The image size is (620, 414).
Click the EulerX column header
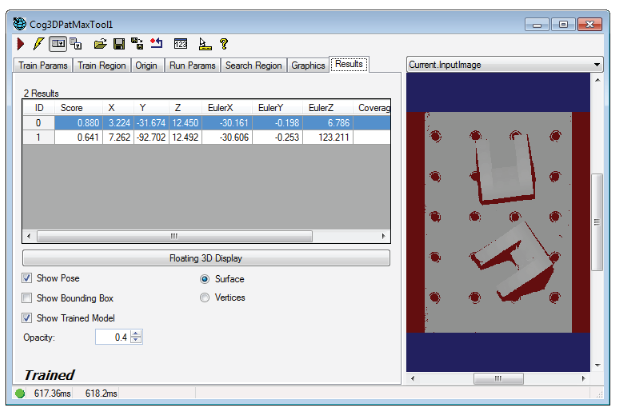[x=227, y=108]
